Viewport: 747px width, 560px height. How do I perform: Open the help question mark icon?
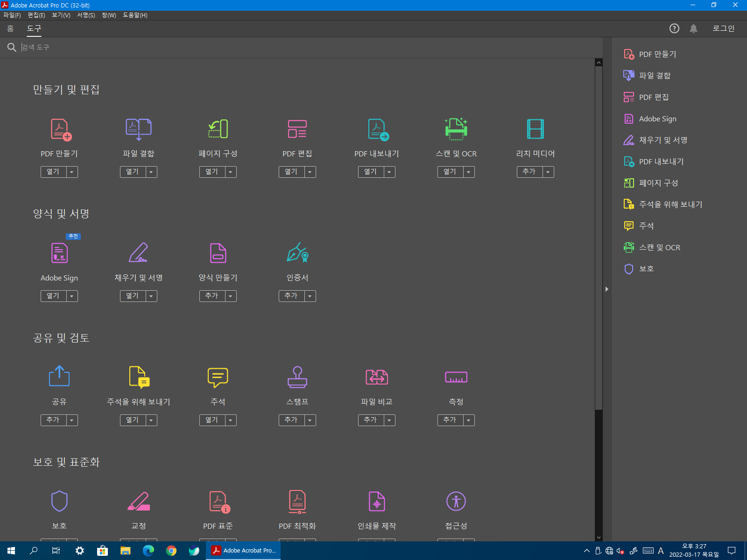pos(674,28)
